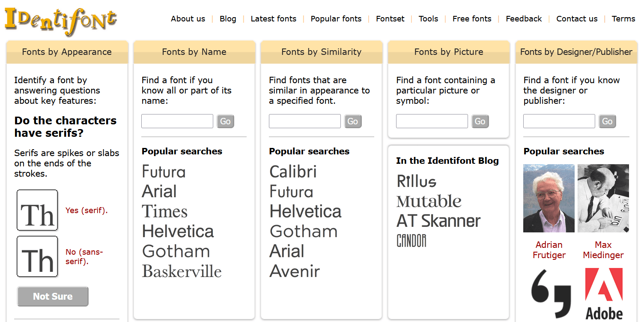Screen dimensions: 644x322
Task: Select the Fonts by Picture header
Action: point(449,52)
